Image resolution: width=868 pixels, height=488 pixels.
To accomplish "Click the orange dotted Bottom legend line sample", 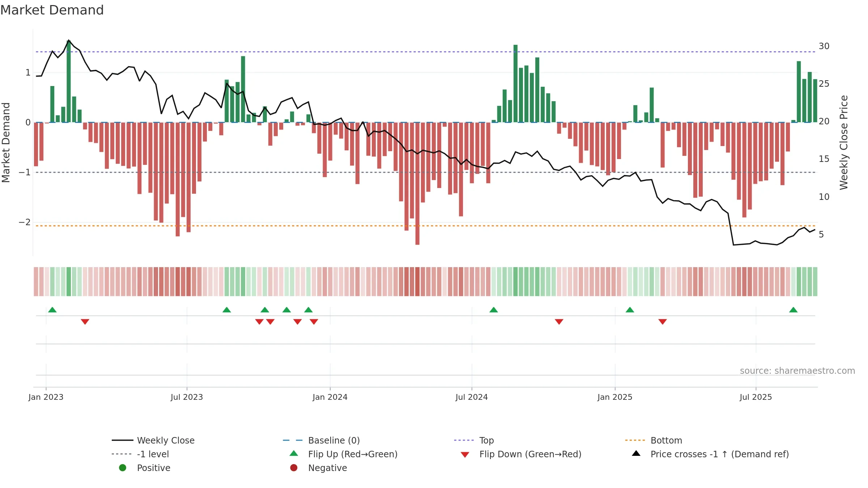I will [635, 440].
